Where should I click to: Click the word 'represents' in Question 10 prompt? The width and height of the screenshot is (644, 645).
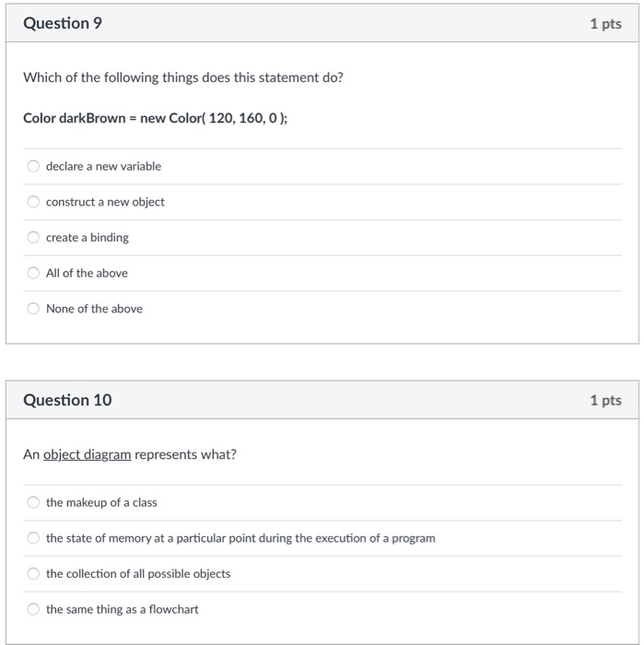click(162, 454)
